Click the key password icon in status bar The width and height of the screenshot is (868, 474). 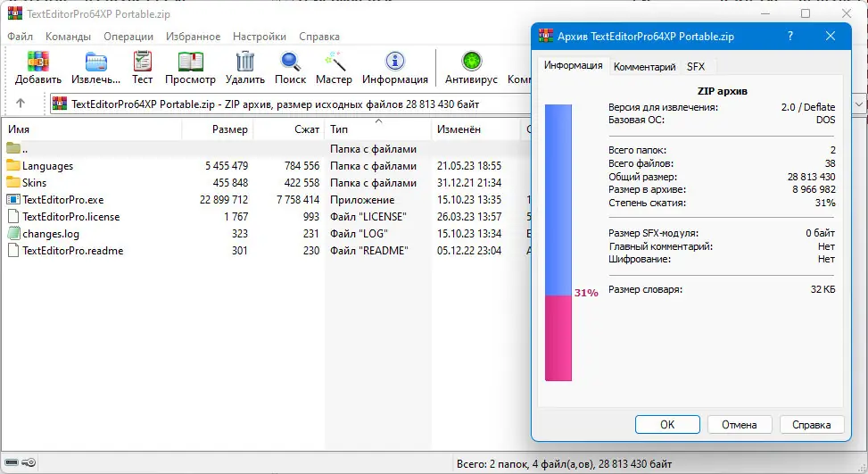click(29, 462)
